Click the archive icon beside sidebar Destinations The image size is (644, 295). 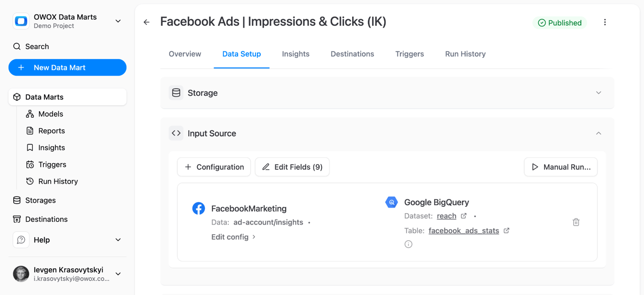pos(17,219)
